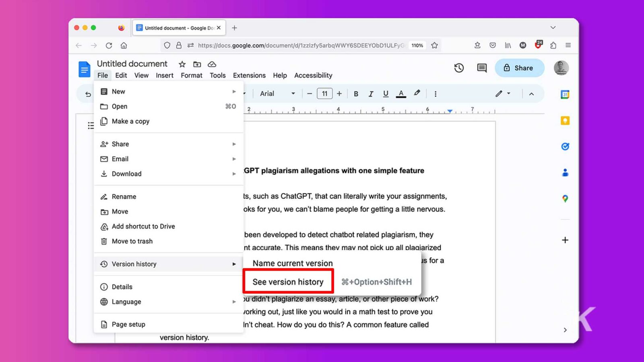
Task: Open the Edit menu
Action: [121, 75]
